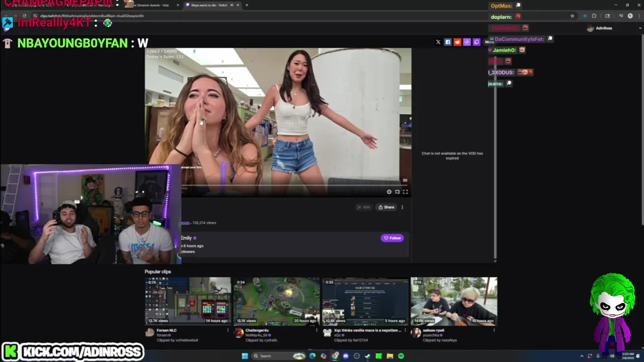Click the embed code share icon

pyautogui.click(x=466, y=42)
